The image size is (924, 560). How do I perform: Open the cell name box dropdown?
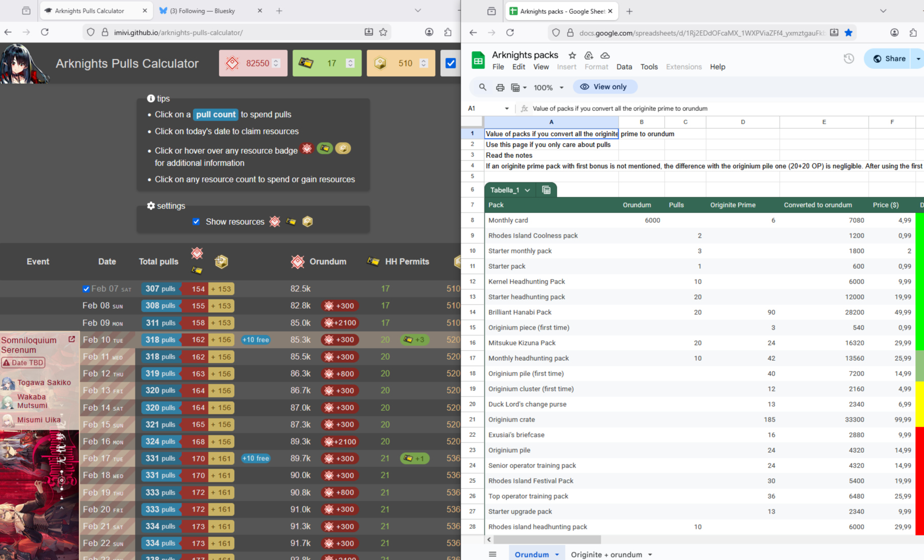(x=506, y=108)
